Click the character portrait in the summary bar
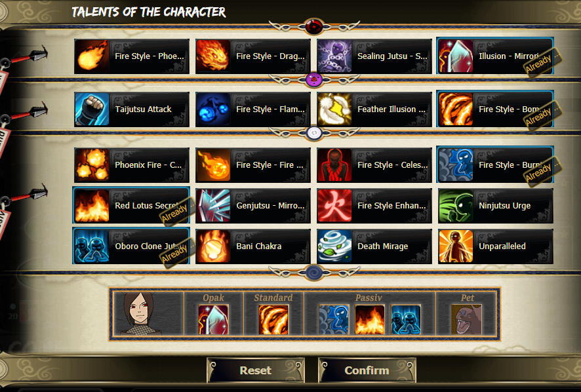Image resolution: width=581 pixels, height=392 pixels. point(148,313)
